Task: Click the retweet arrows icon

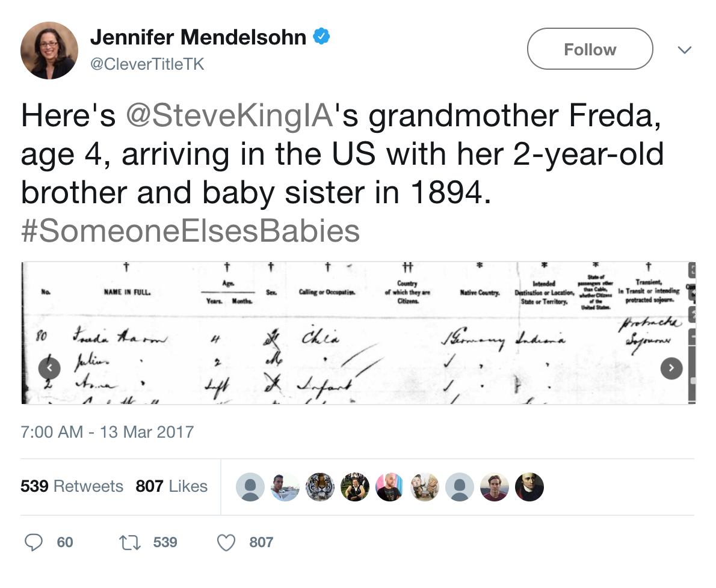Action: (130, 542)
